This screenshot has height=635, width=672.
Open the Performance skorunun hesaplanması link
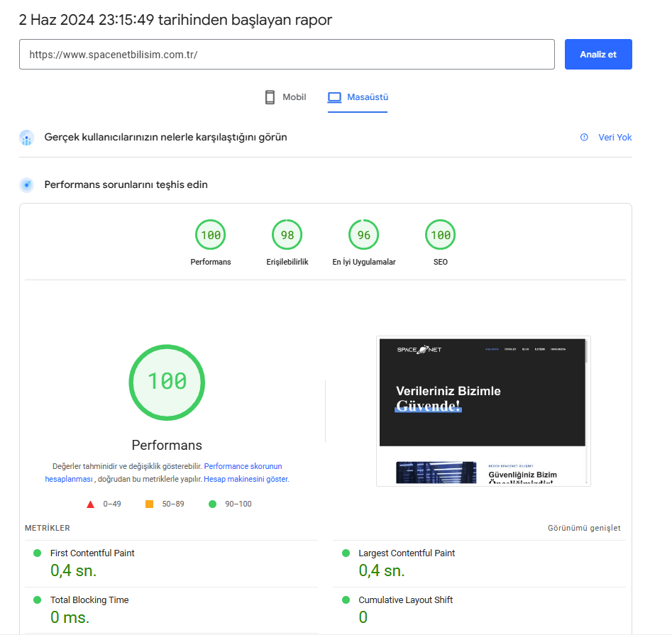[243, 467]
